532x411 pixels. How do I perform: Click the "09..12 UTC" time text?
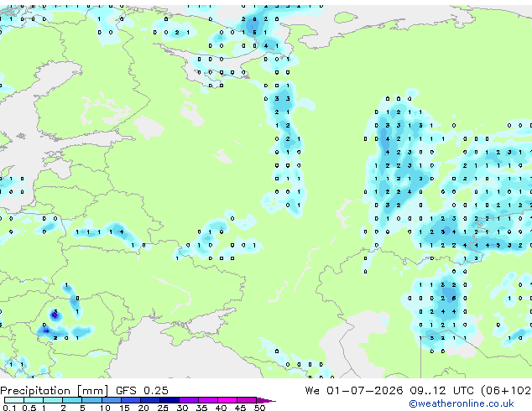tap(441, 391)
